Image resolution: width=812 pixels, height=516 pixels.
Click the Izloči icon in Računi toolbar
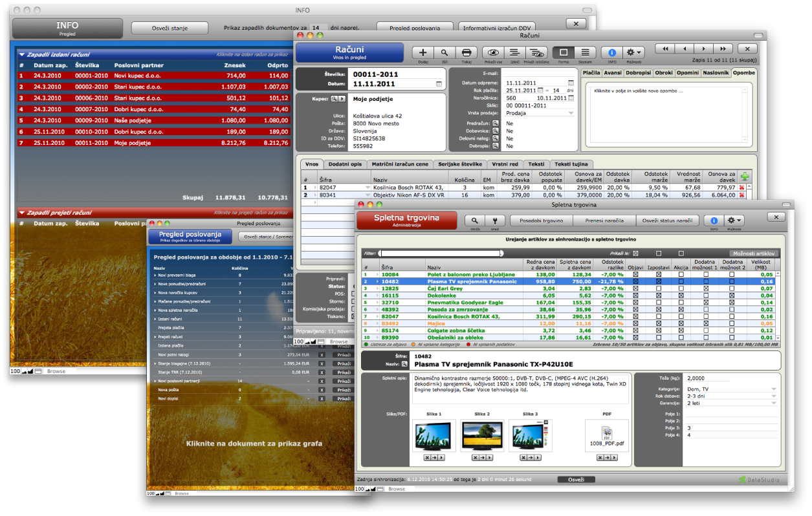point(514,52)
